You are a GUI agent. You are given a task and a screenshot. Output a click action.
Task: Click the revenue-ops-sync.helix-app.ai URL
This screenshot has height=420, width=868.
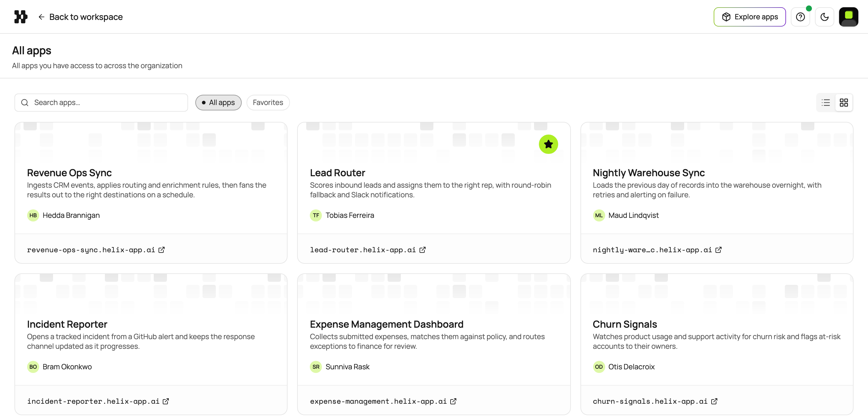(x=91, y=250)
